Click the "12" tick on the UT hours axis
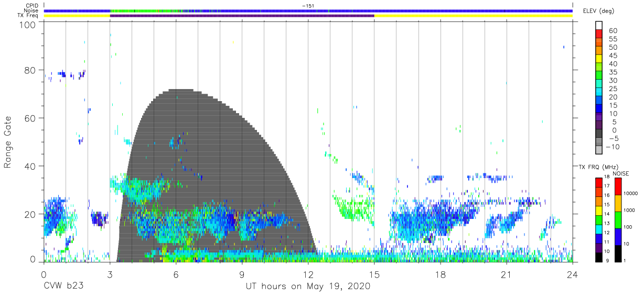This screenshot has width=644, height=297. [x=308, y=274]
